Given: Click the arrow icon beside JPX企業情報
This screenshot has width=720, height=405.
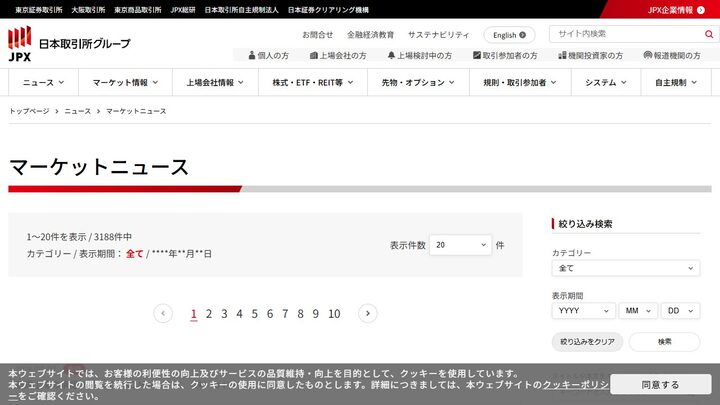Looking at the screenshot, I should (x=701, y=10).
